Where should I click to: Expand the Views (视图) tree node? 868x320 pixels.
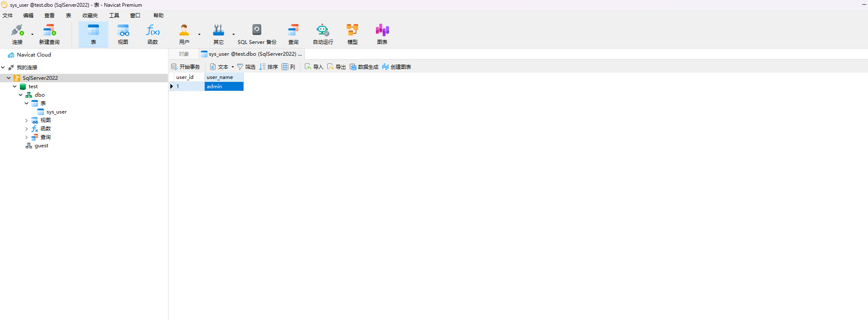coord(26,120)
